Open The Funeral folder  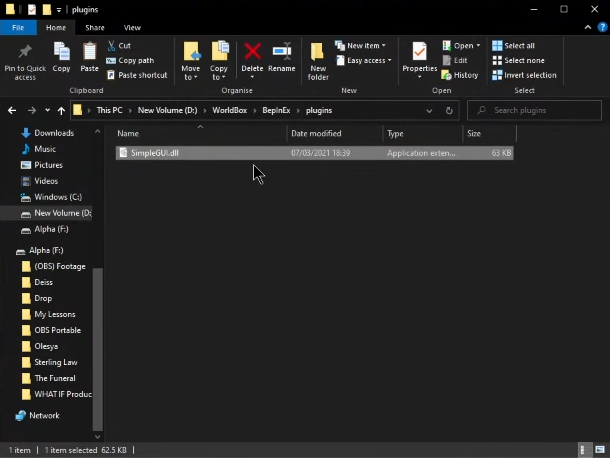(x=49, y=378)
